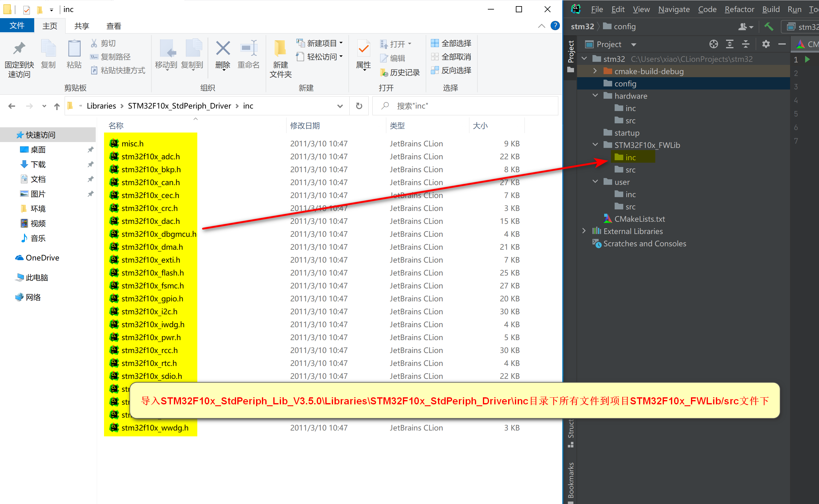Open 桌面 (Desktop) in Quick access
Screen dimensions: 819x504
click(38, 150)
